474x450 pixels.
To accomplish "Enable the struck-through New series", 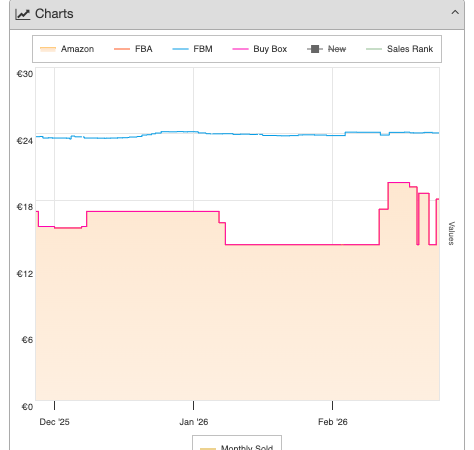I will tap(327, 49).
